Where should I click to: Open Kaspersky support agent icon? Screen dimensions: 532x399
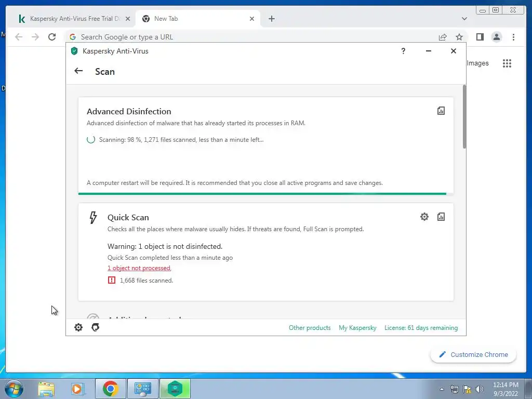96,327
